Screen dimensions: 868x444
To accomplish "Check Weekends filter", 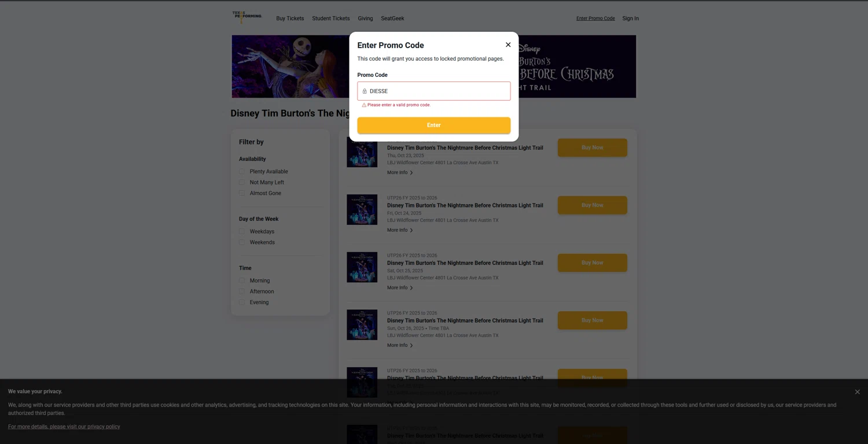I will [242, 242].
